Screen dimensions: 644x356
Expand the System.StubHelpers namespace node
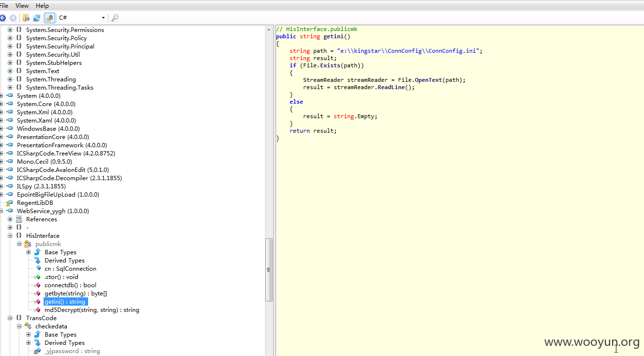click(x=10, y=62)
